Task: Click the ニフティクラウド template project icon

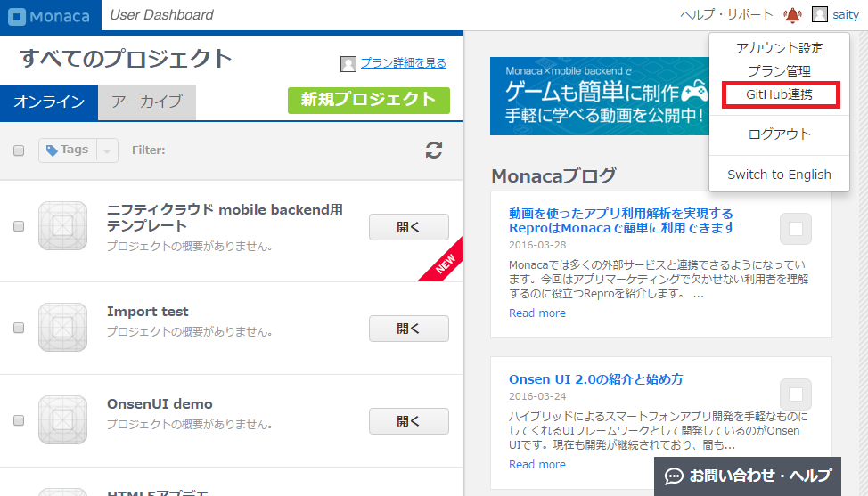Action: (62, 226)
